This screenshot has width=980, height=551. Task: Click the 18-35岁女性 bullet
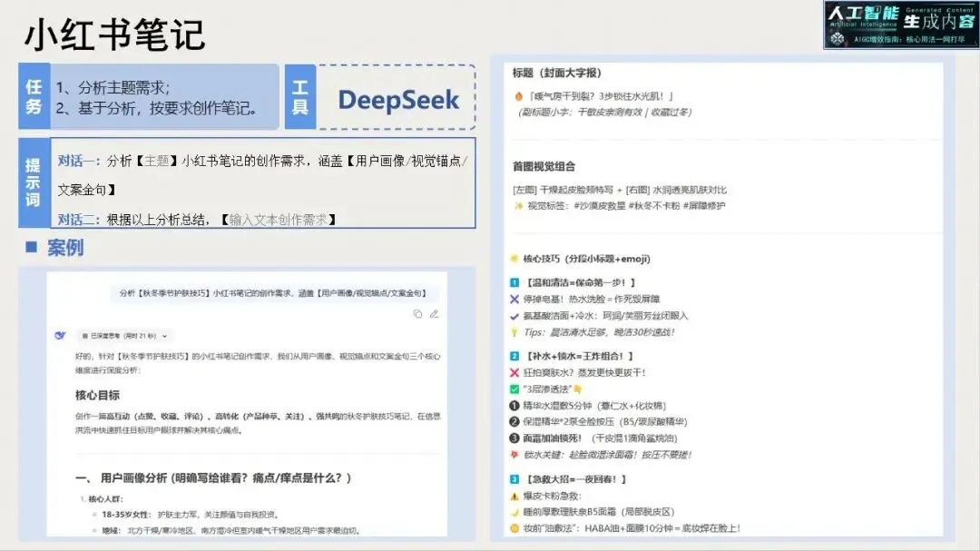pyautogui.click(x=190, y=514)
